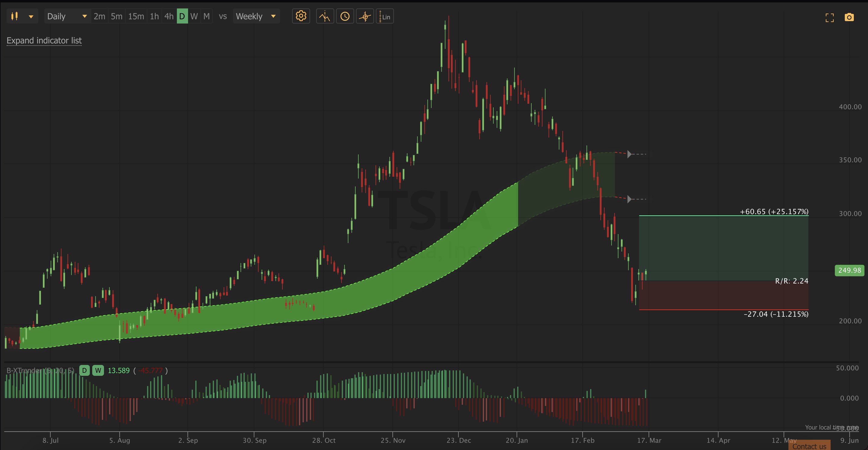Switch to the W weekly timeframe
Screen dimensions: 868x450
(194, 16)
